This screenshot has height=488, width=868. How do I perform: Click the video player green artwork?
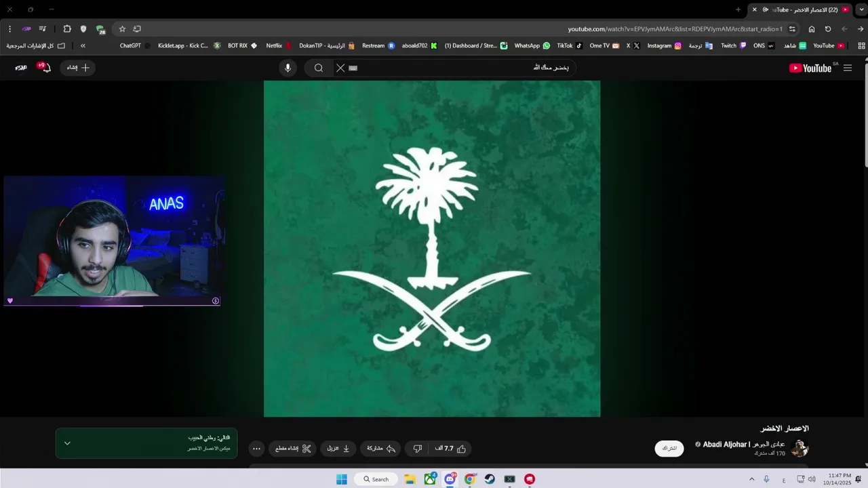(432, 249)
